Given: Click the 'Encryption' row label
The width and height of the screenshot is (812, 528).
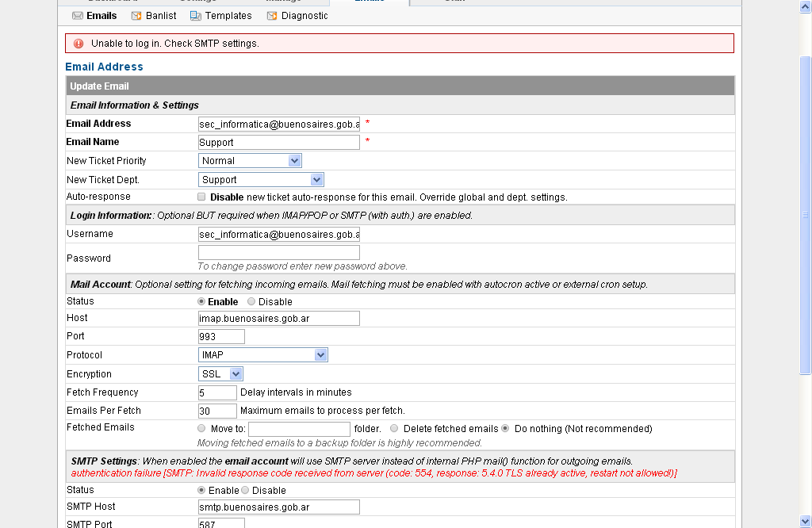Looking at the screenshot, I should [89, 373].
